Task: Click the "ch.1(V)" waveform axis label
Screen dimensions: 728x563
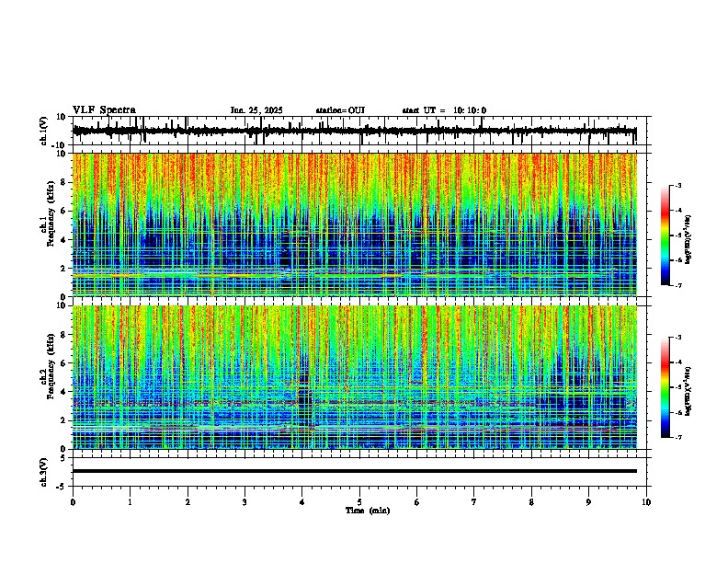Action: coord(44,131)
